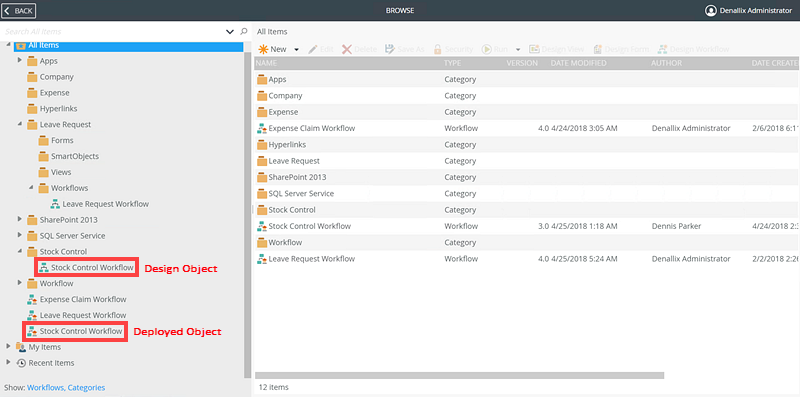Select Expense Claim Workflow list row
The image size is (800, 397).
527,128
